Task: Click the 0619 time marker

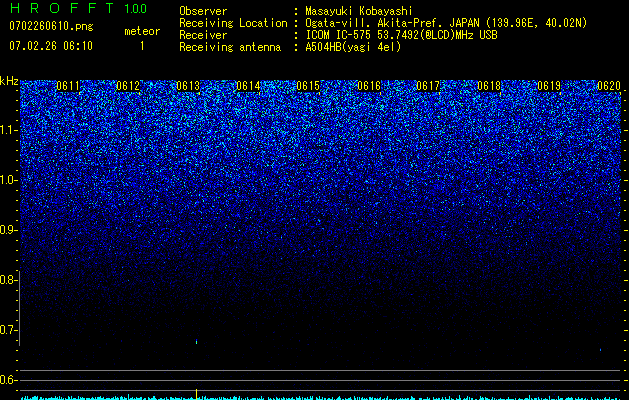Action: pyautogui.click(x=549, y=86)
